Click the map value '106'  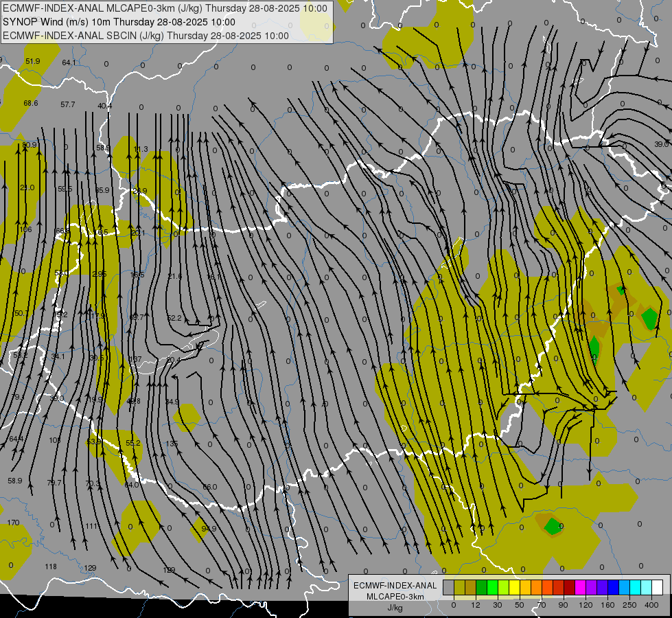[25, 229]
